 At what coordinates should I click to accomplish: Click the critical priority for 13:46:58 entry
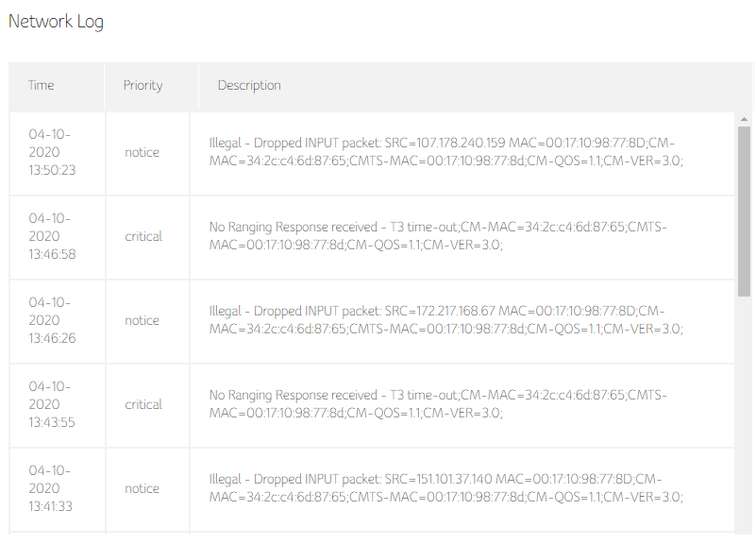click(x=143, y=236)
